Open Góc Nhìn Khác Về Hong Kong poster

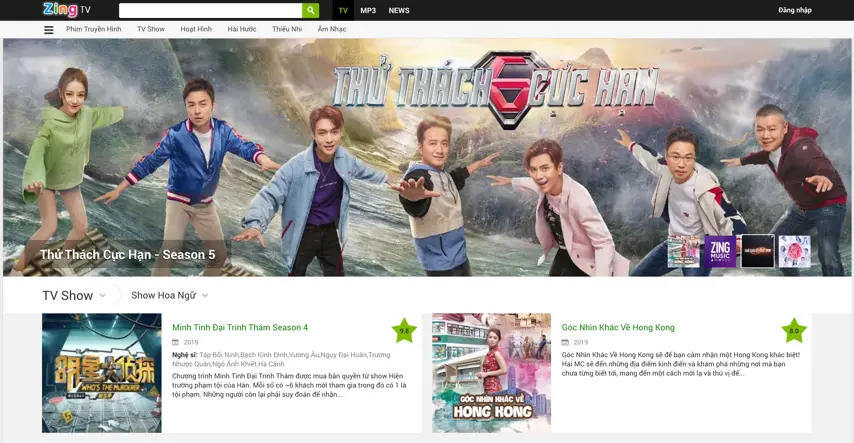491,373
